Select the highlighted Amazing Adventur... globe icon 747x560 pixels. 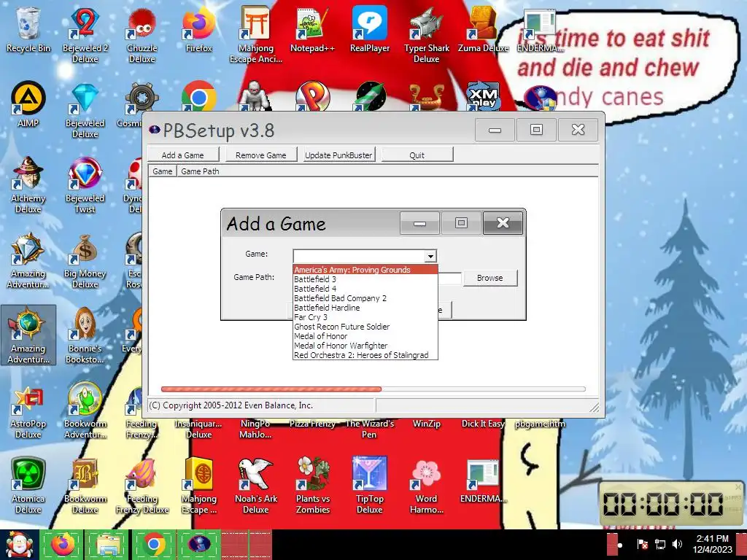click(x=28, y=335)
